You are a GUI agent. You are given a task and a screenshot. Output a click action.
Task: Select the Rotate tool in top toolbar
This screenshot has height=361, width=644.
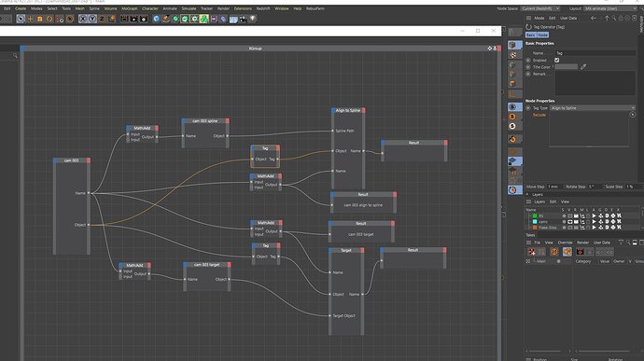coord(49,19)
